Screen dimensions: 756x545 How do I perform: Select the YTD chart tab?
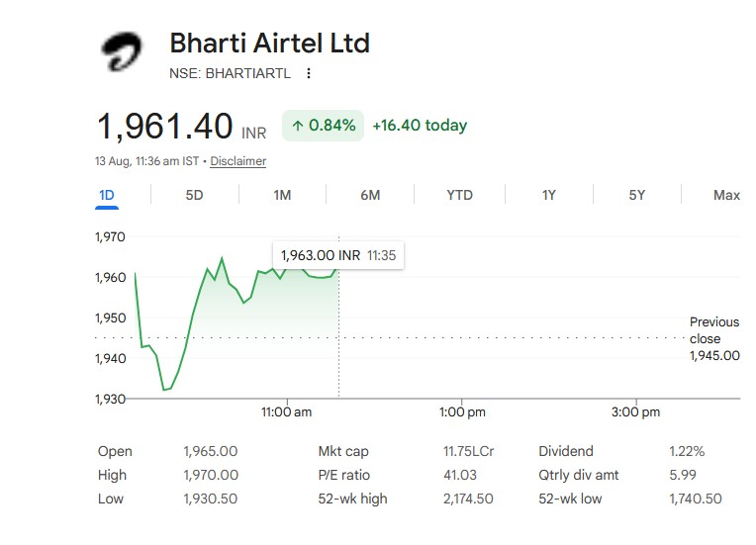(459, 195)
